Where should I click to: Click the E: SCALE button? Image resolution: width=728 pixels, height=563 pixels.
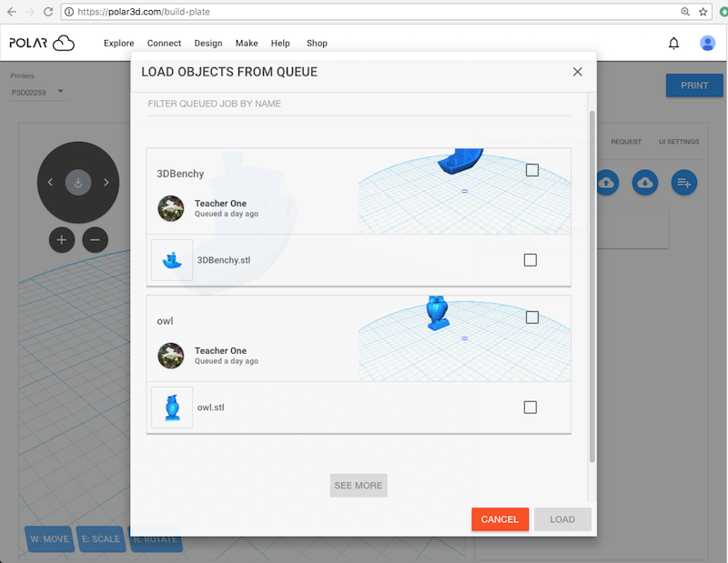pyautogui.click(x=101, y=538)
